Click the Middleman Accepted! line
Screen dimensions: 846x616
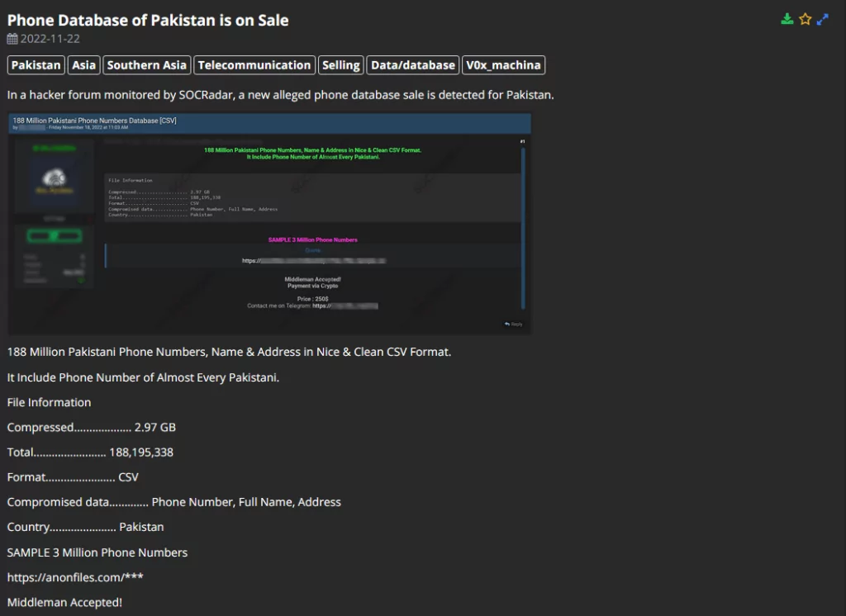(64, 603)
